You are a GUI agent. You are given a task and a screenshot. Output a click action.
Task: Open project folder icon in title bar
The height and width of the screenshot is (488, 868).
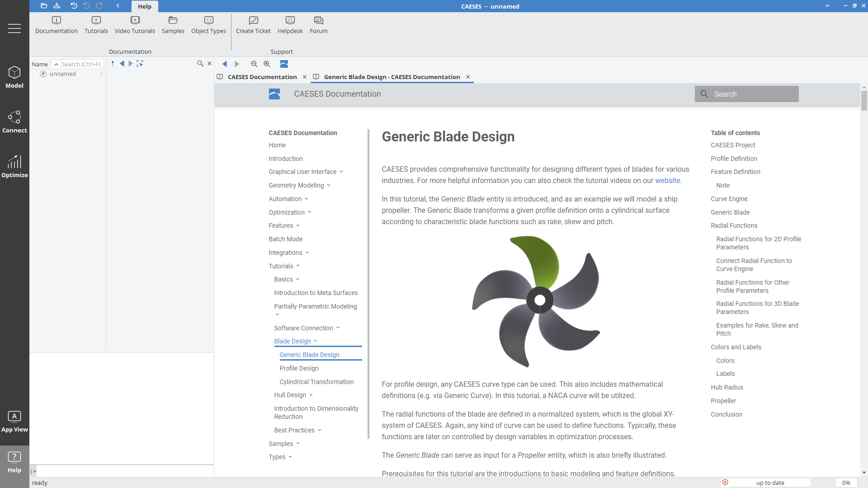coord(44,6)
